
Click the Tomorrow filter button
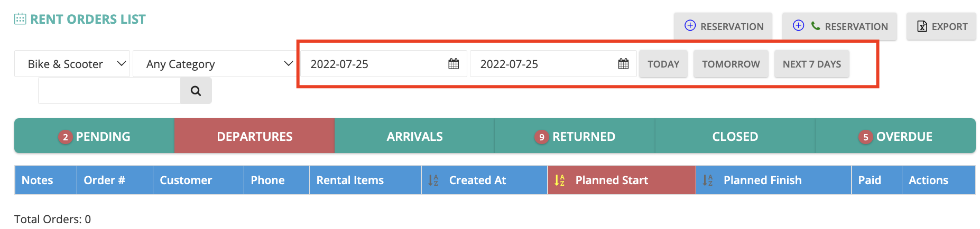(x=731, y=64)
